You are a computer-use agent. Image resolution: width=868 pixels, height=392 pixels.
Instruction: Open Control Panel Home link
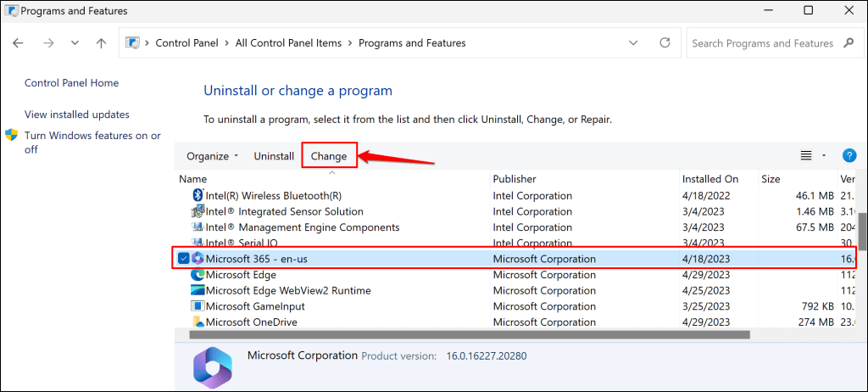tap(71, 83)
